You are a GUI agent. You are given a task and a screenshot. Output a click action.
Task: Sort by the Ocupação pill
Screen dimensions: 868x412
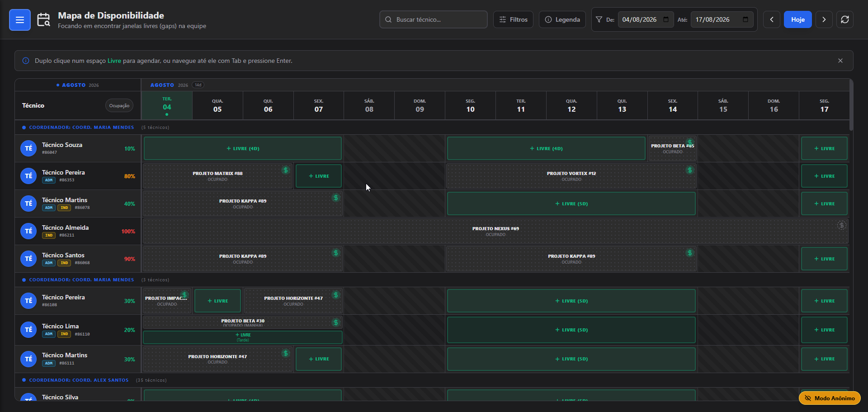(119, 105)
